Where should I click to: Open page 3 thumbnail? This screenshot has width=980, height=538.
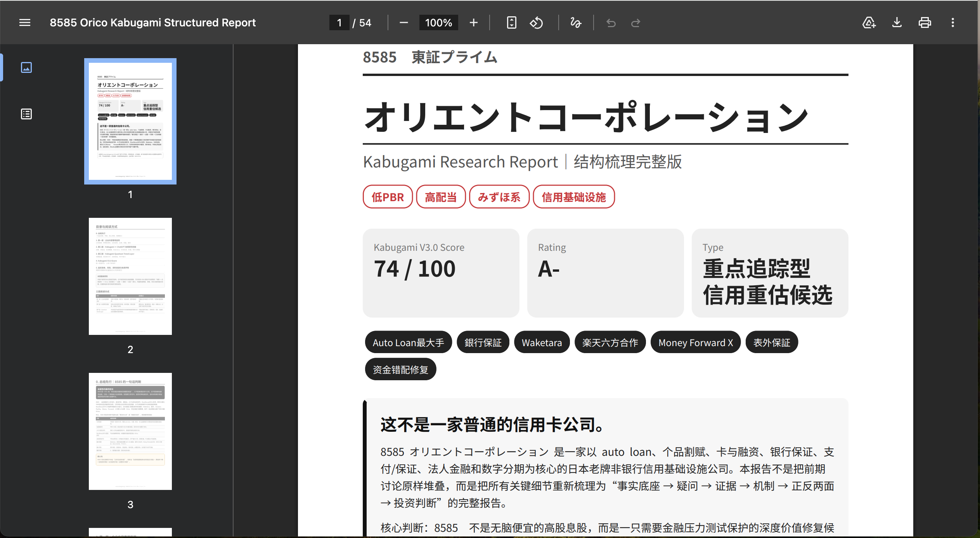click(130, 431)
